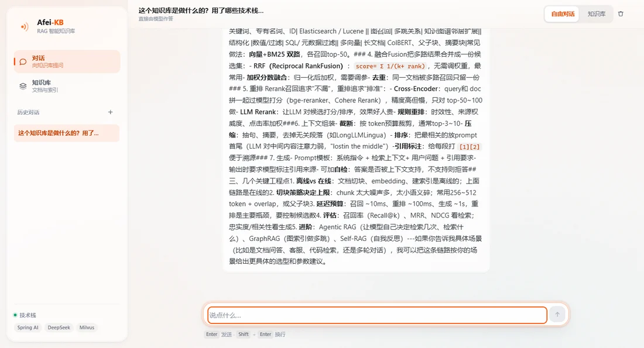The height and width of the screenshot is (348, 644).
Task: Click bold text LLM Rerank in answer
Action: pyautogui.click(x=258, y=112)
